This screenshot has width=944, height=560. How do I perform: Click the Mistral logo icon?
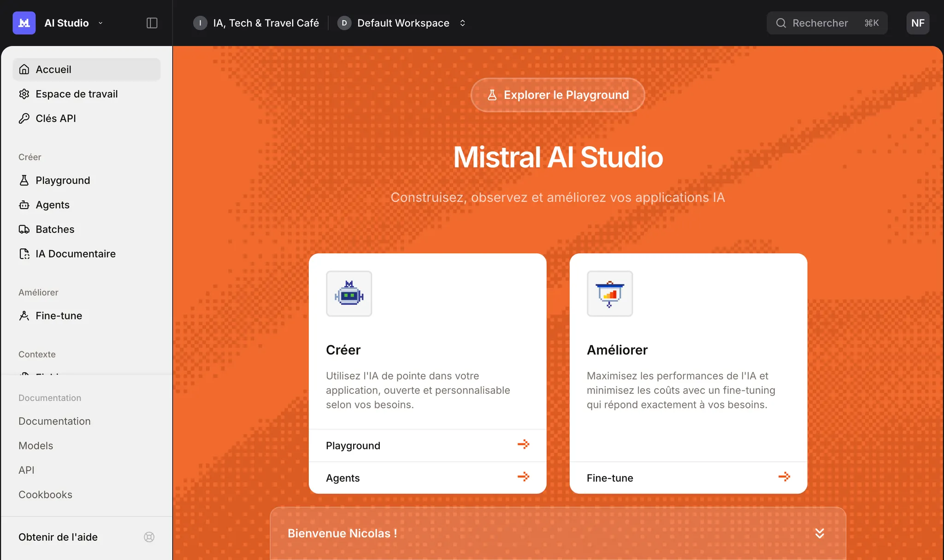click(x=24, y=23)
